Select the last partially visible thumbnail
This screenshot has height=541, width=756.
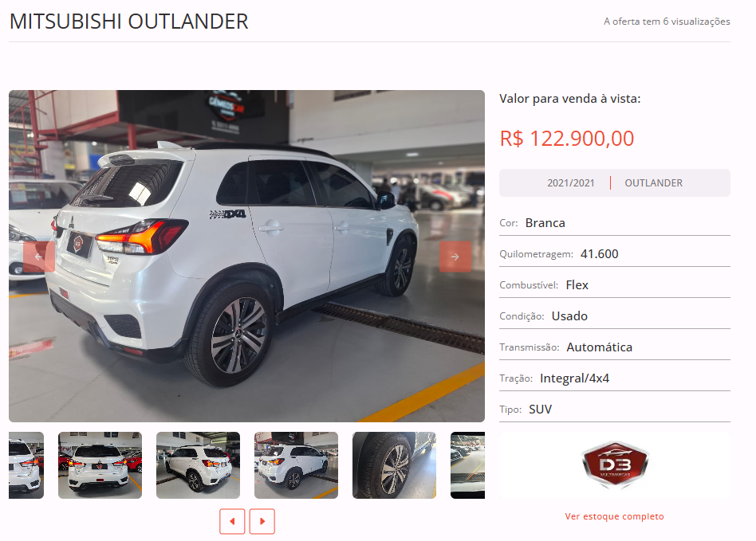pos(467,465)
